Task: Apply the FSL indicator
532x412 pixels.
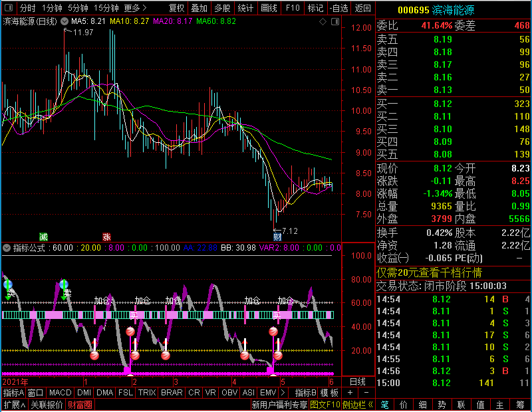Action: pyautogui.click(x=126, y=393)
